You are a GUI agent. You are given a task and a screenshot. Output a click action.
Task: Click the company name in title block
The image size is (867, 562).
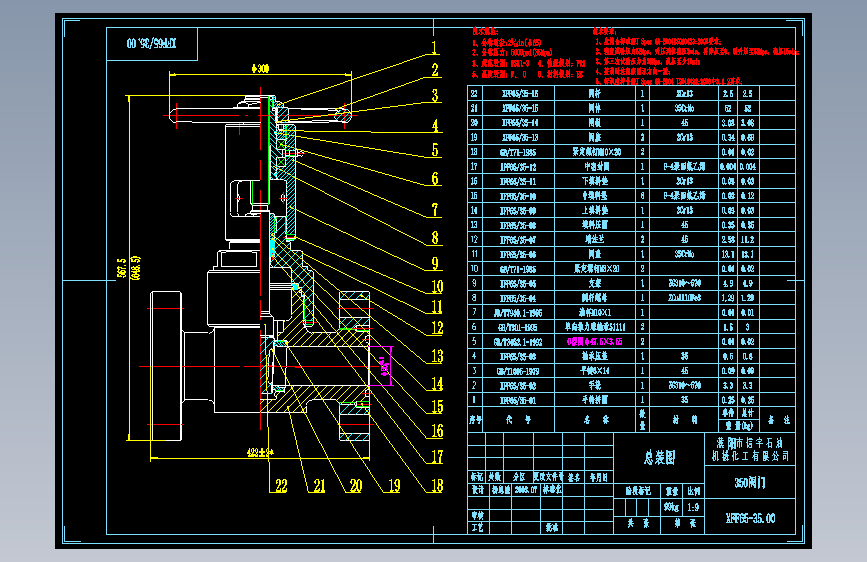750,449
